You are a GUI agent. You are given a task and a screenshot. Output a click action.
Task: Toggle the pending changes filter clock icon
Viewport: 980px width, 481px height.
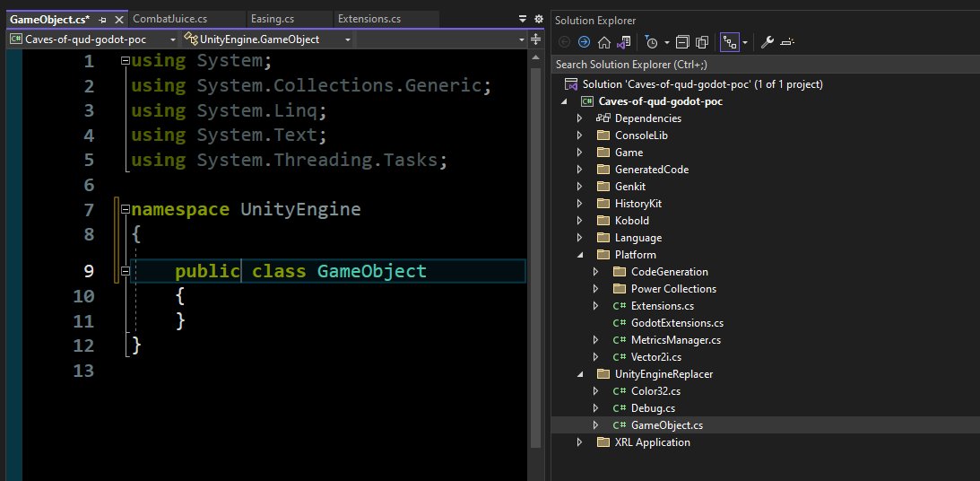pyautogui.click(x=652, y=42)
